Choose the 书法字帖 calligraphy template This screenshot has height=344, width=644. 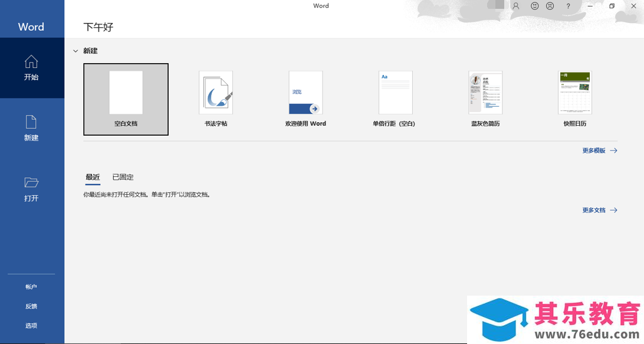[216, 99]
